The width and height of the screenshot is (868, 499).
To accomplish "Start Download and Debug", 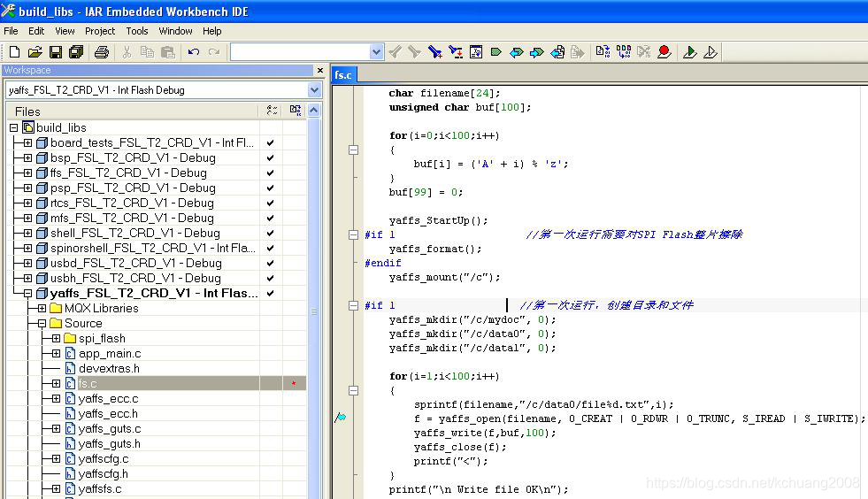I will (x=690, y=52).
